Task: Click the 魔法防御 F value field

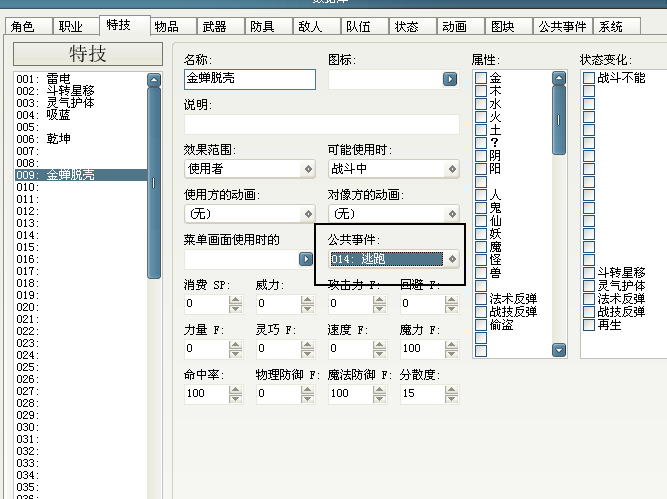Action: click(x=351, y=393)
